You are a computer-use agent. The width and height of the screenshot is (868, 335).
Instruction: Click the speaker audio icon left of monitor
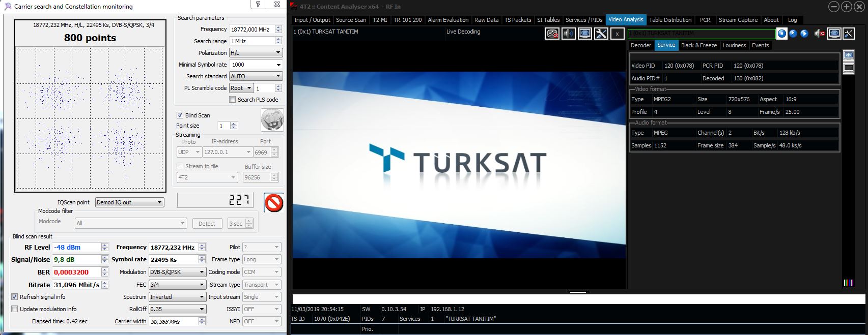tap(569, 34)
